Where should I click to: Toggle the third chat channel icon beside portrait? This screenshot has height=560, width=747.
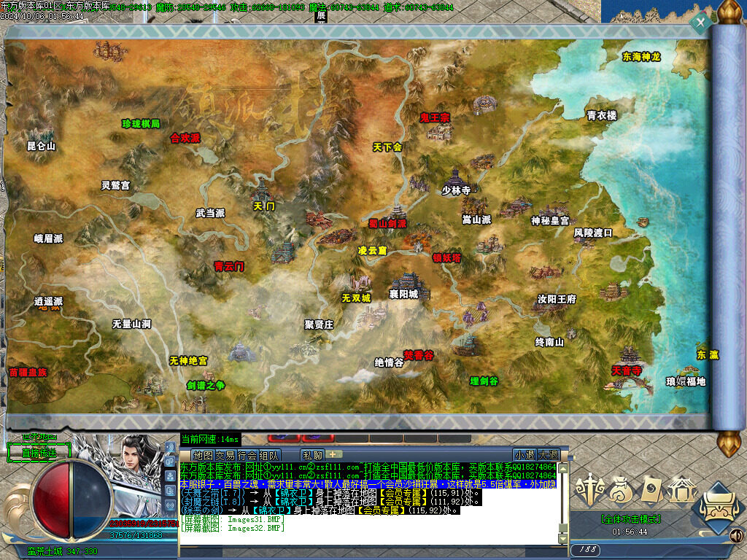tap(169, 475)
